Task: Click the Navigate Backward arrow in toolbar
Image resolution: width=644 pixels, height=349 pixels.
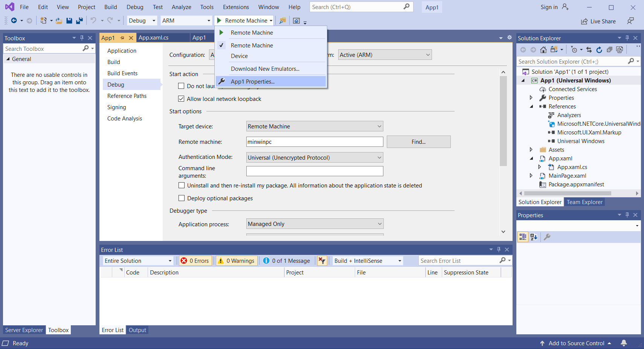Action: coord(14,21)
